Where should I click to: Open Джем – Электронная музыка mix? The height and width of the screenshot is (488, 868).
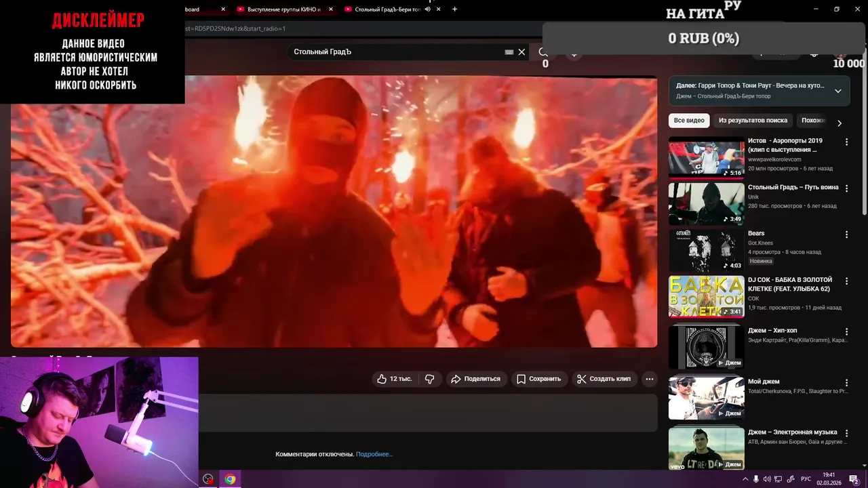pyautogui.click(x=707, y=449)
